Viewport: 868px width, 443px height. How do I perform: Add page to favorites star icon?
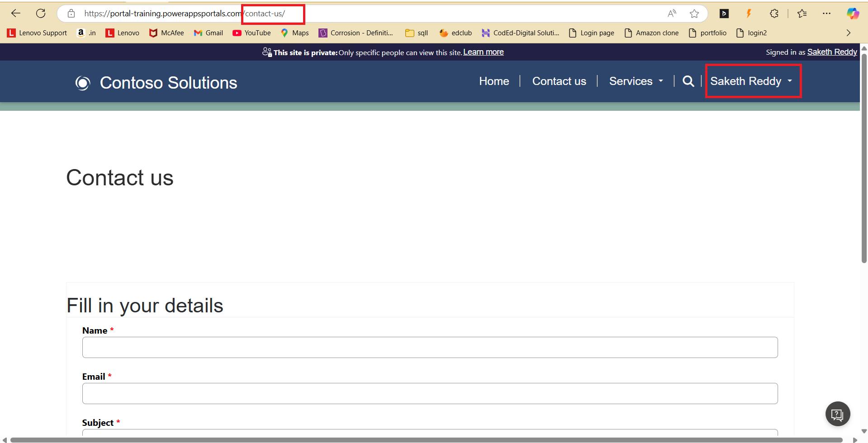694,14
